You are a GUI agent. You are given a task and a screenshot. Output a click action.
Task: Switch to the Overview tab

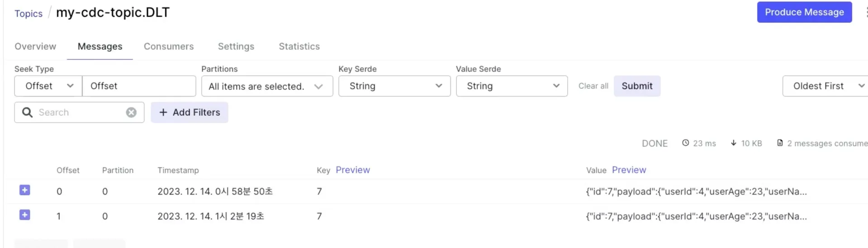coord(35,46)
